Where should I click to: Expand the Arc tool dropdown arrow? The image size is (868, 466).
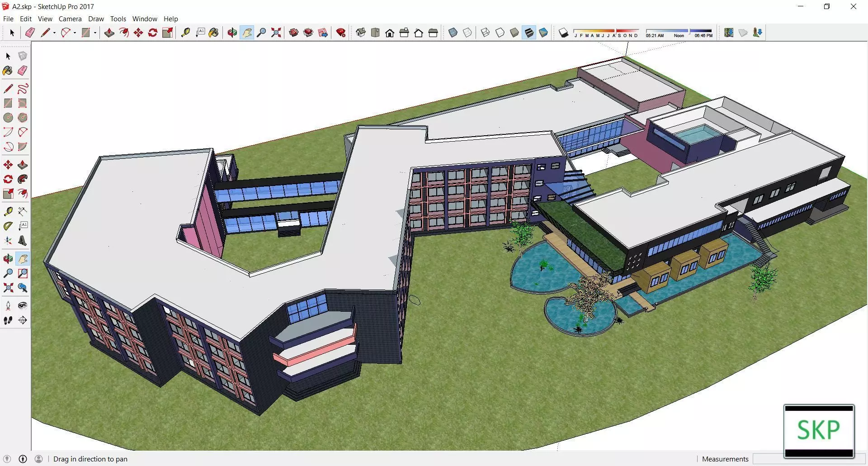(75, 33)
